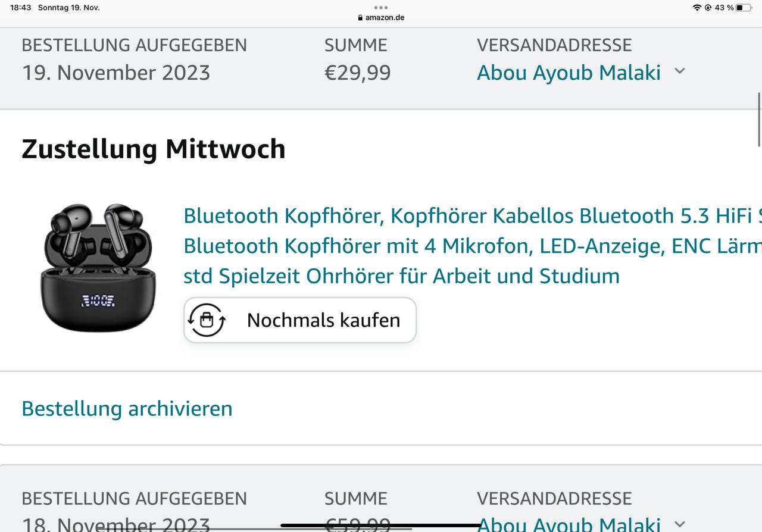Open the three-dot multitasking menu
This screenshot has height=532, width=762.
[381, 8]
